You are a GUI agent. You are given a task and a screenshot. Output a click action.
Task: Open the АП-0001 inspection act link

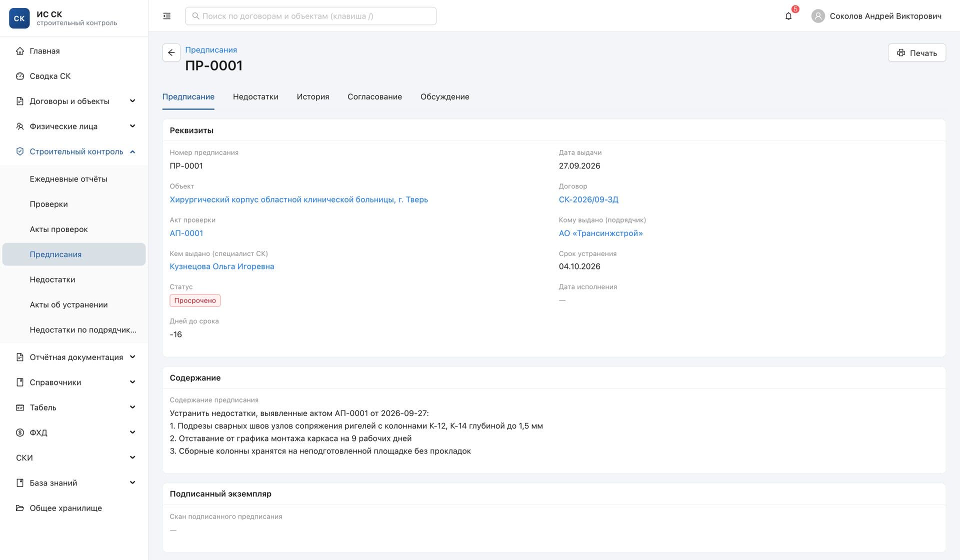point(186,233)
